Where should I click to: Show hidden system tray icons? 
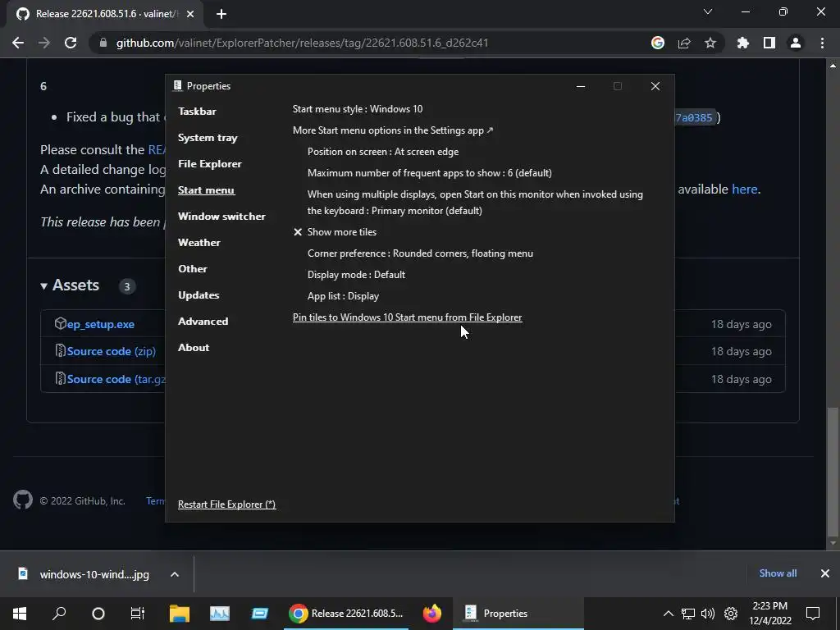tap(668, 614)
